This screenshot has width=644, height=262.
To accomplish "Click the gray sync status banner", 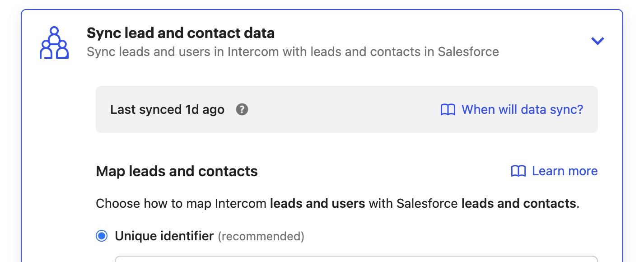I will coord(347,109).
